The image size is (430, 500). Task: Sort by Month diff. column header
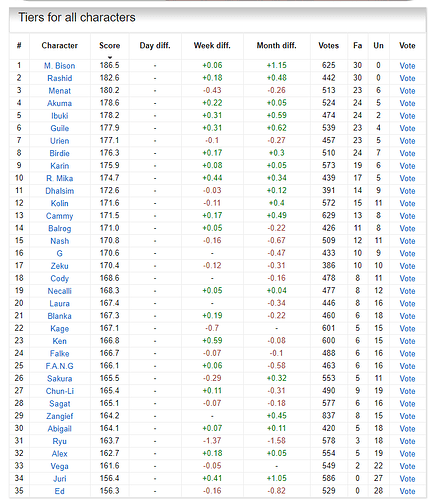276,46
